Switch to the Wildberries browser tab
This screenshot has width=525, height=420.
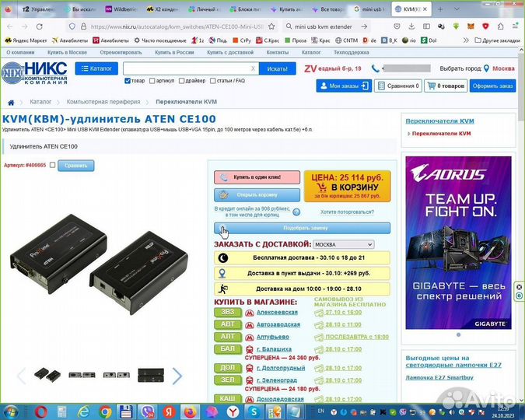tap(121, 9)
